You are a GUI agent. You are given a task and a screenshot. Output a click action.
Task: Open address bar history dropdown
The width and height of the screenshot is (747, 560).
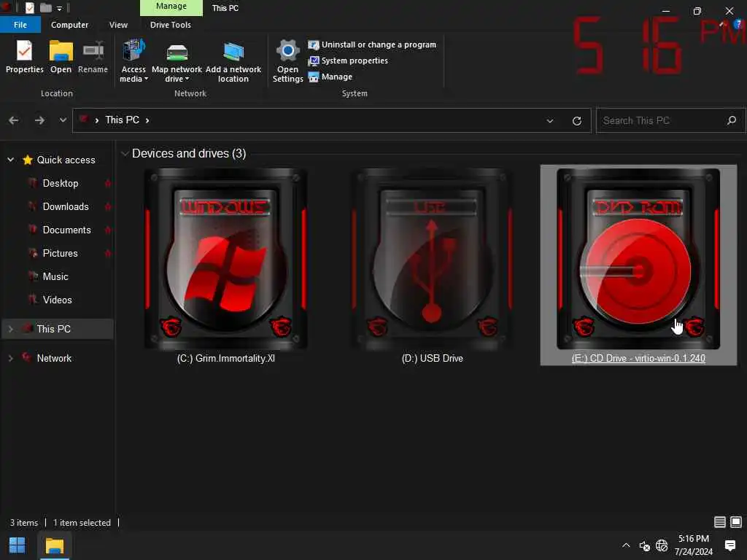pos(550,121)
